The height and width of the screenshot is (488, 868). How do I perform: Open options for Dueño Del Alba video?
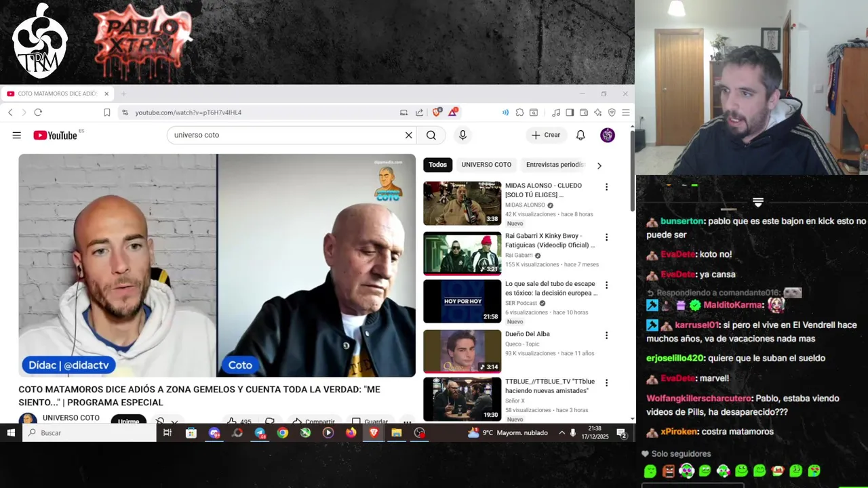[606, 335]
